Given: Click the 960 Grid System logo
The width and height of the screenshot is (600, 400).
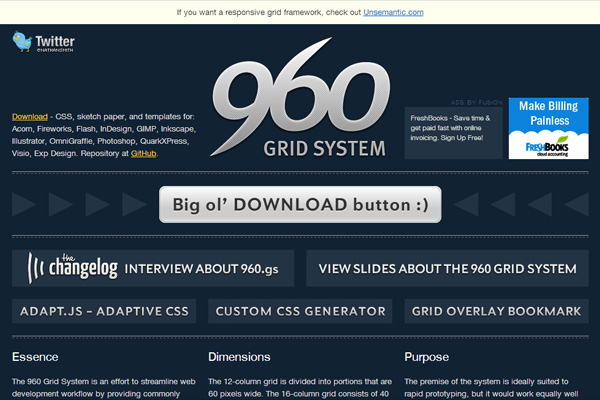Looking at the screenshot, I should [x=300, y=98].
